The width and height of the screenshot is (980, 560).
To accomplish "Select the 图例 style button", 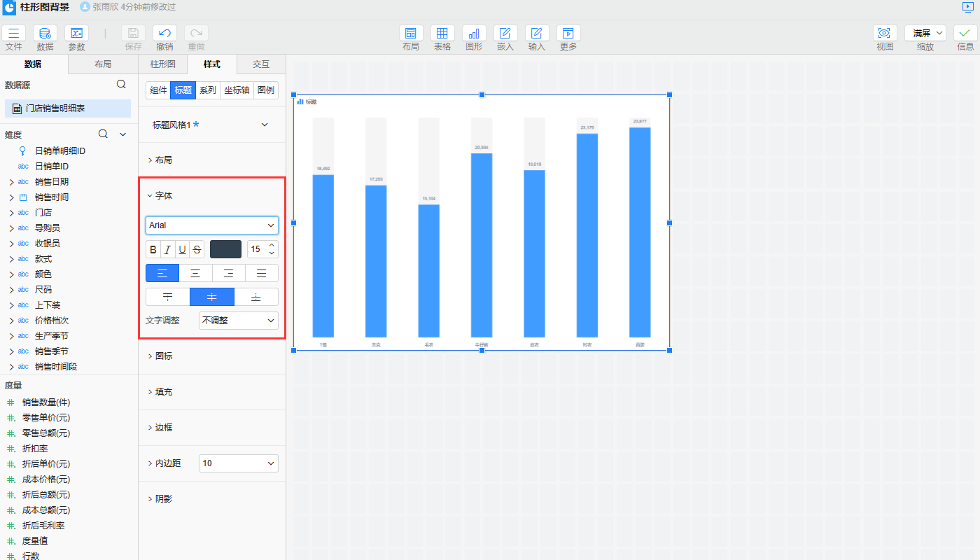I will (265, 90).
